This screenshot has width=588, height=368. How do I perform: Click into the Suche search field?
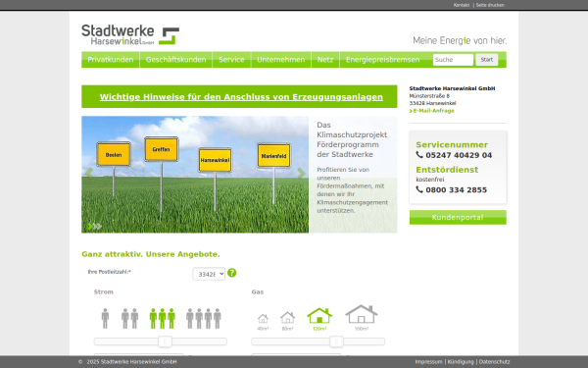pyautogui.click(x=453, y=60)
